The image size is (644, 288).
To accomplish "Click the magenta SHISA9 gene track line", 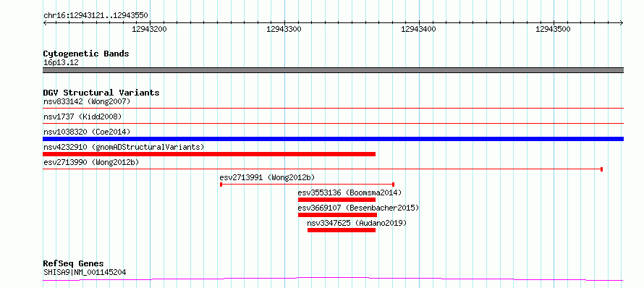I will point(333,279).
